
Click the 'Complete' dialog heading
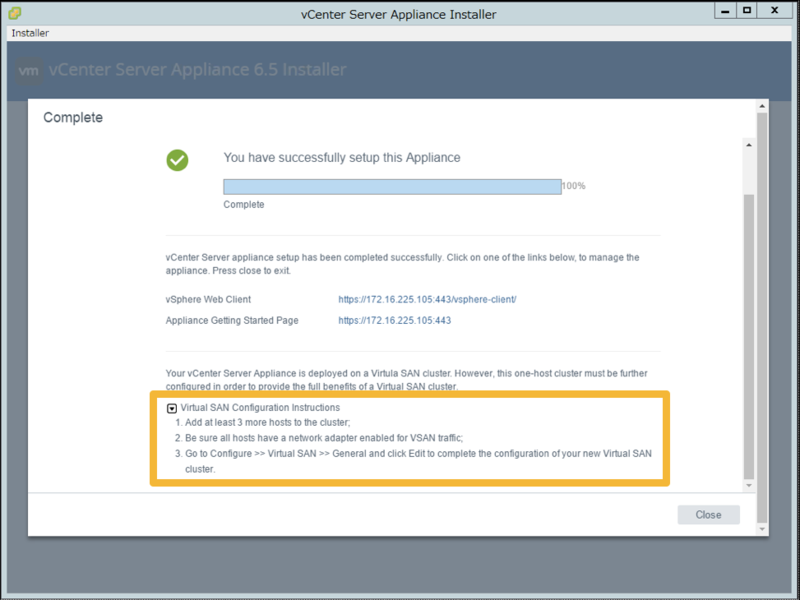[x=73, y=117]
